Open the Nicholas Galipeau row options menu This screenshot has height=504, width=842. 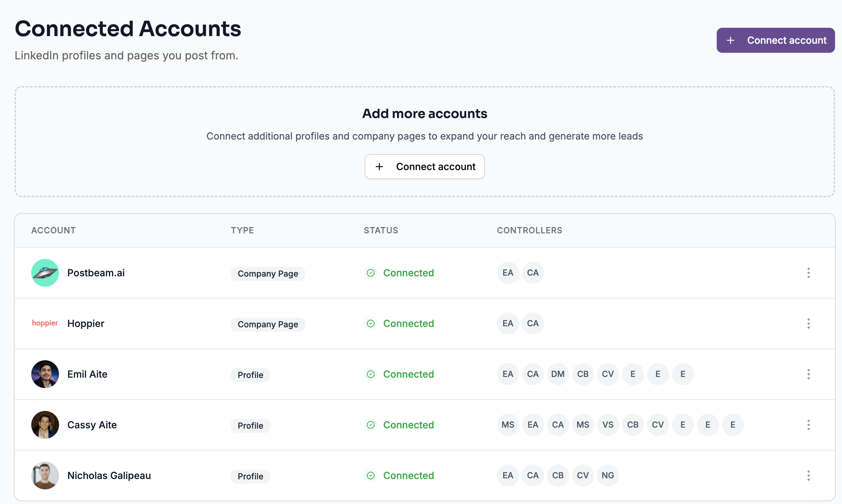(809, 476)
